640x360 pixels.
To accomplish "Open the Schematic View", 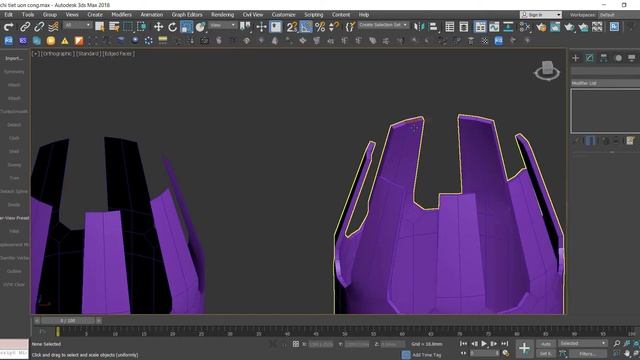I will (508, 27).
